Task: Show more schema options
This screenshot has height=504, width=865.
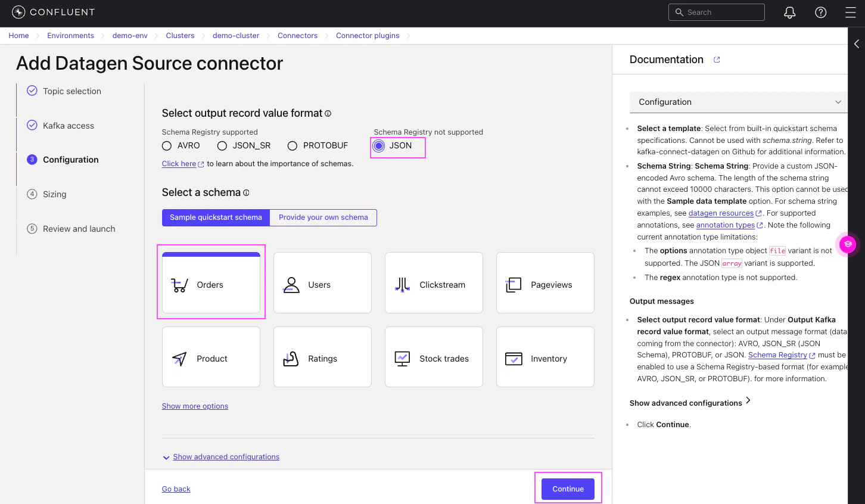Action: pos(195,406)
